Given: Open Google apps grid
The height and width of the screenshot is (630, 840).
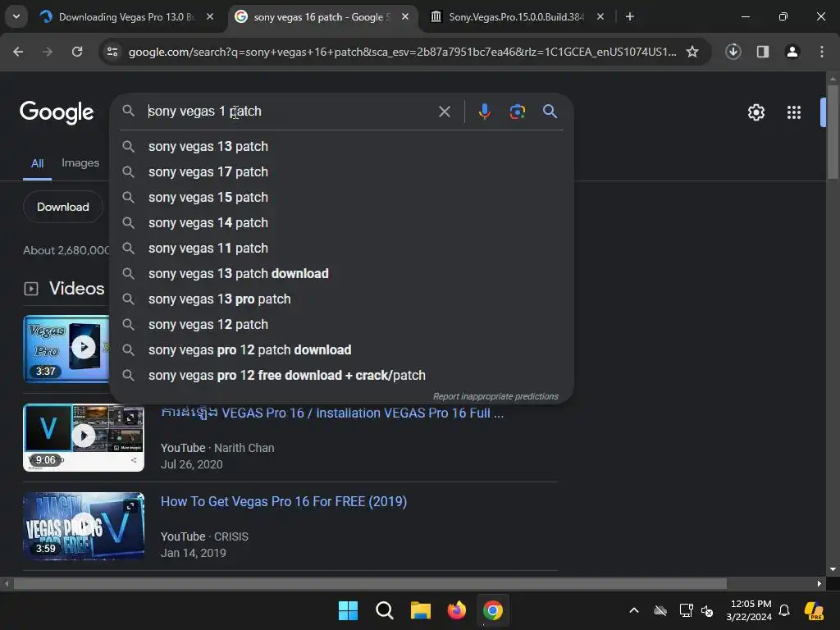Looking at the screenshot, I should (x=794, y=112).
